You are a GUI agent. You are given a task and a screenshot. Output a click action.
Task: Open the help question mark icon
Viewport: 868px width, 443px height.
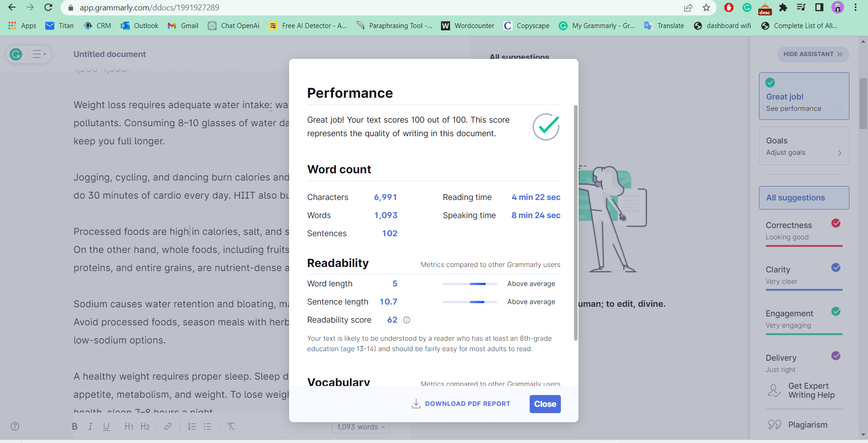point(15,426)
